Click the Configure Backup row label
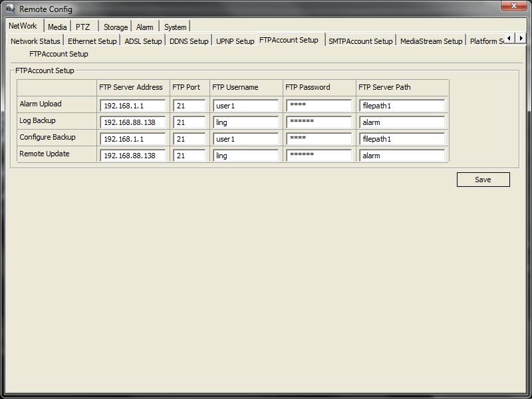The width and height of the screenshot is (532, 399). [47, 137]
